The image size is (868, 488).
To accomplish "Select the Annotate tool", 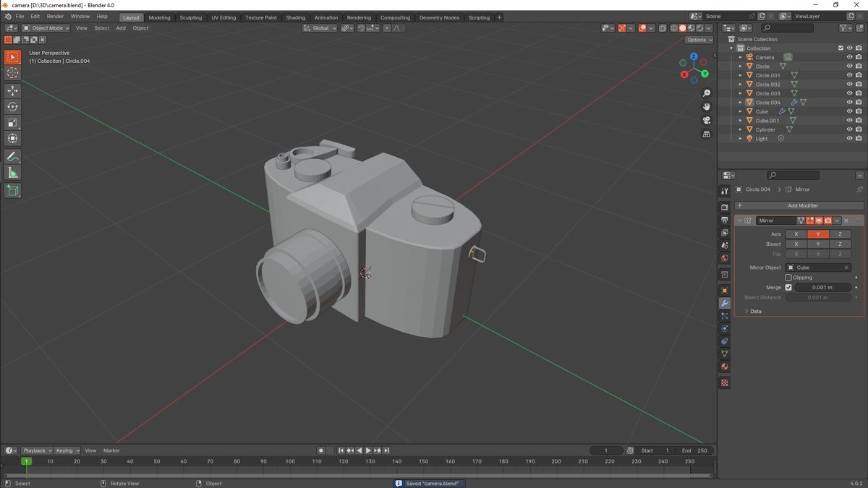I will [12, 156].
